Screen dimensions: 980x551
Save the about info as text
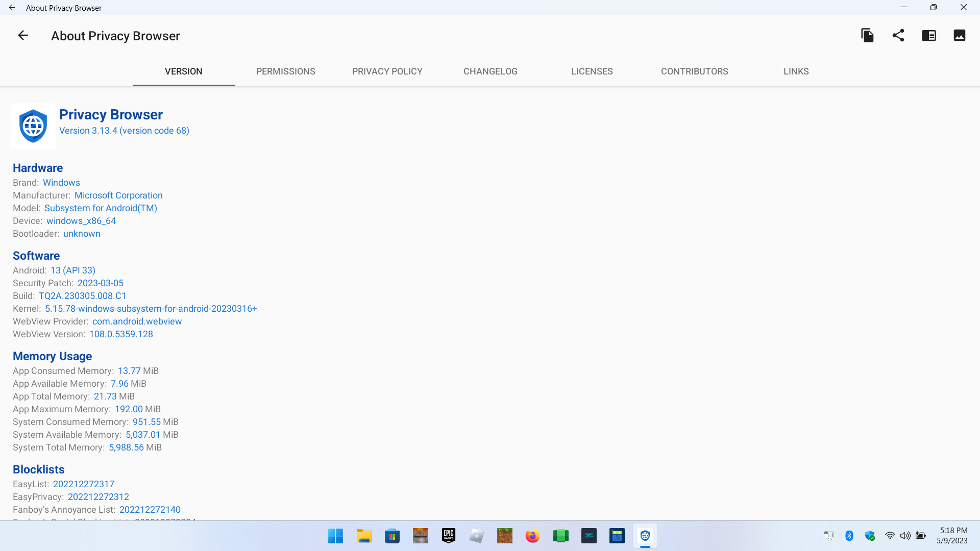click(x=929, y=35)
